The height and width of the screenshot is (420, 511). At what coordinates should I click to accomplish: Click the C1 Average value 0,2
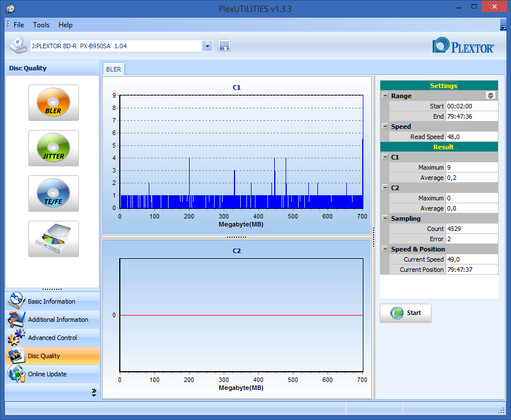click(472, 178)
